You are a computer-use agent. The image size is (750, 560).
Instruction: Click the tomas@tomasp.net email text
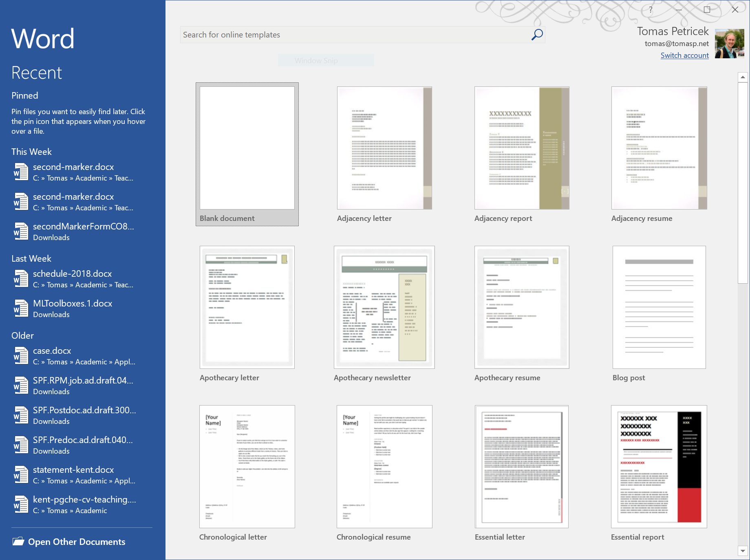click(677, 44)
